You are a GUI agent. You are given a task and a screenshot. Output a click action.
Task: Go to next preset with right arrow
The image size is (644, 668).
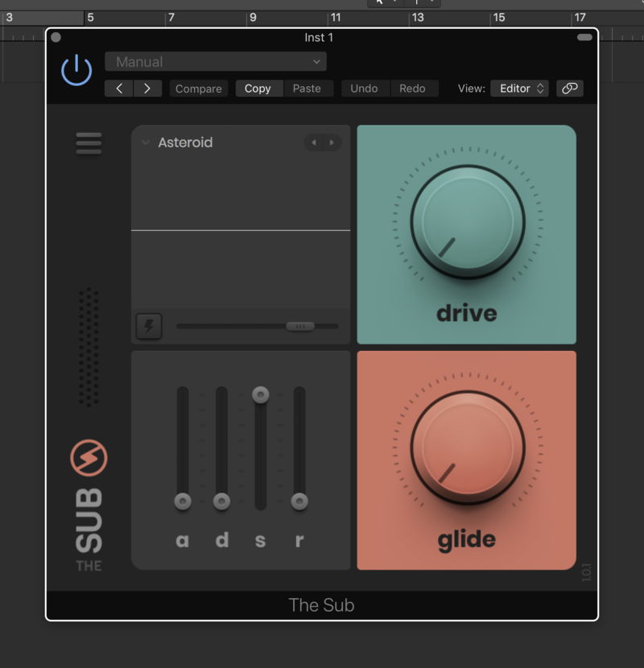pos(147,89)
